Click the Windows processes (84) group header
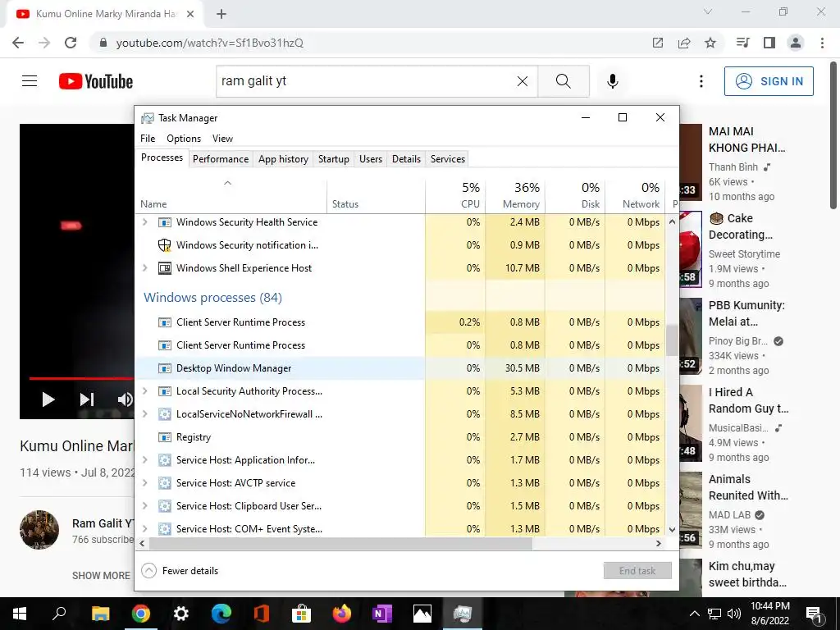 pos(212,298)
